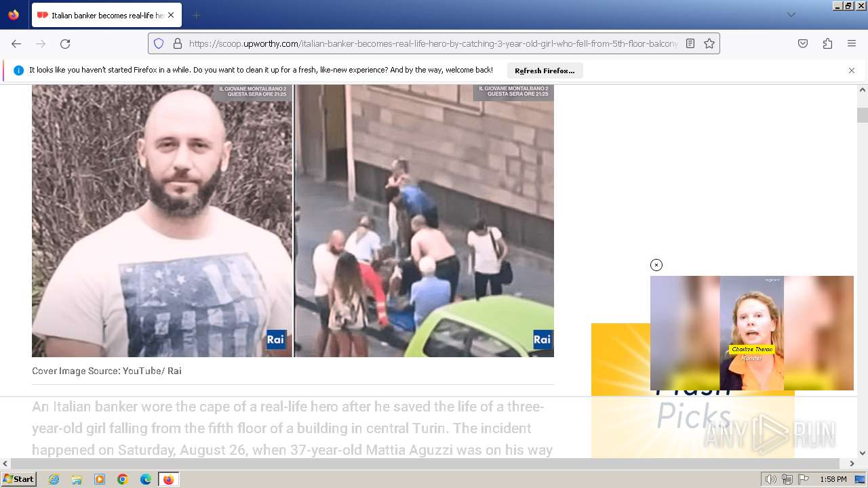
Task: Open File Explorer from taskbar
Action: (77, 479)
